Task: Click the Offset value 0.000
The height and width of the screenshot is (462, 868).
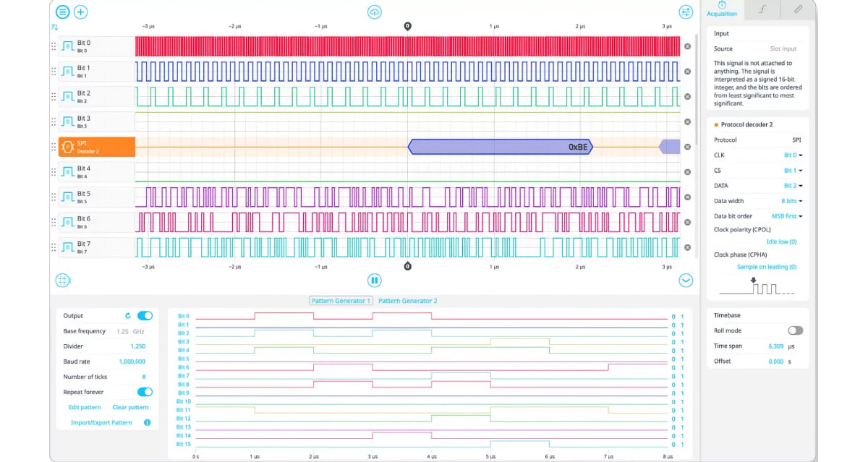Action: click(775, 361)
